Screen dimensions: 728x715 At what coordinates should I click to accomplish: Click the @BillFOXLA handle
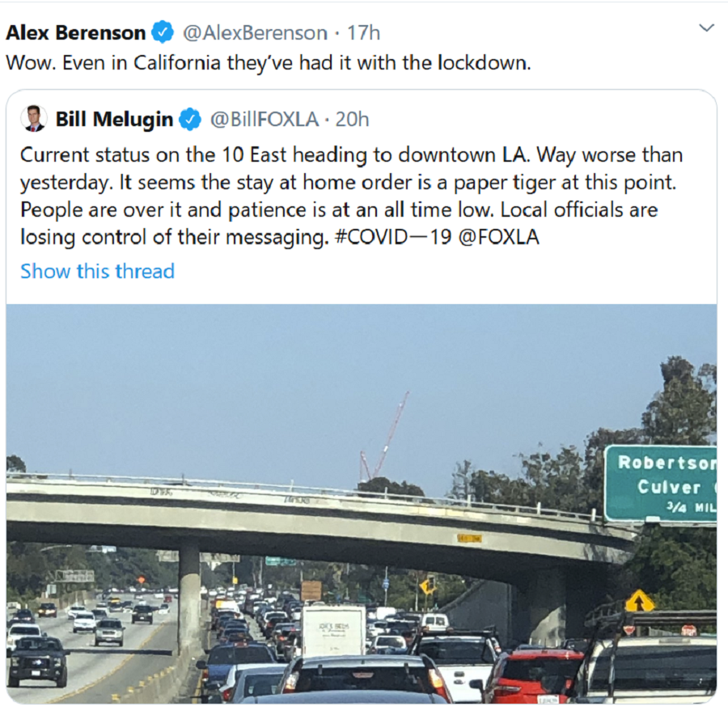(x=265, y=120)
